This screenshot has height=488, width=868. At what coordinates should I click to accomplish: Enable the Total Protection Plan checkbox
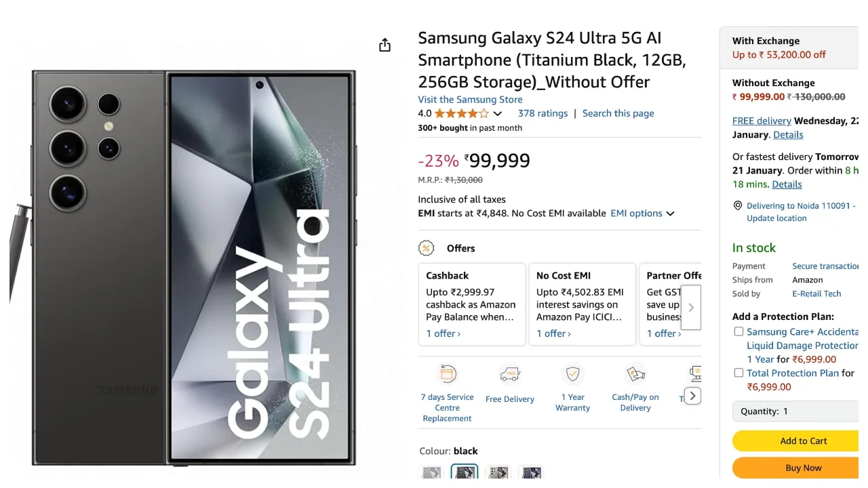[738, 373]
